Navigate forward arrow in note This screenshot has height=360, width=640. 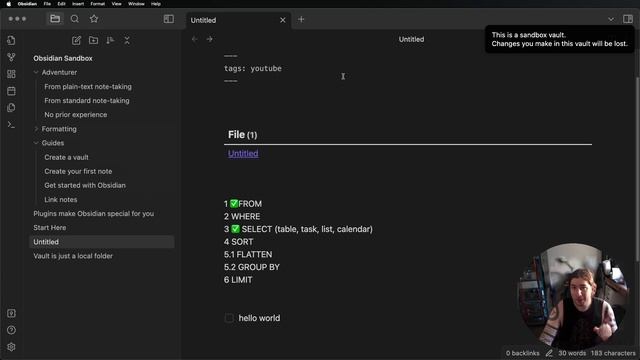point(209,39)
